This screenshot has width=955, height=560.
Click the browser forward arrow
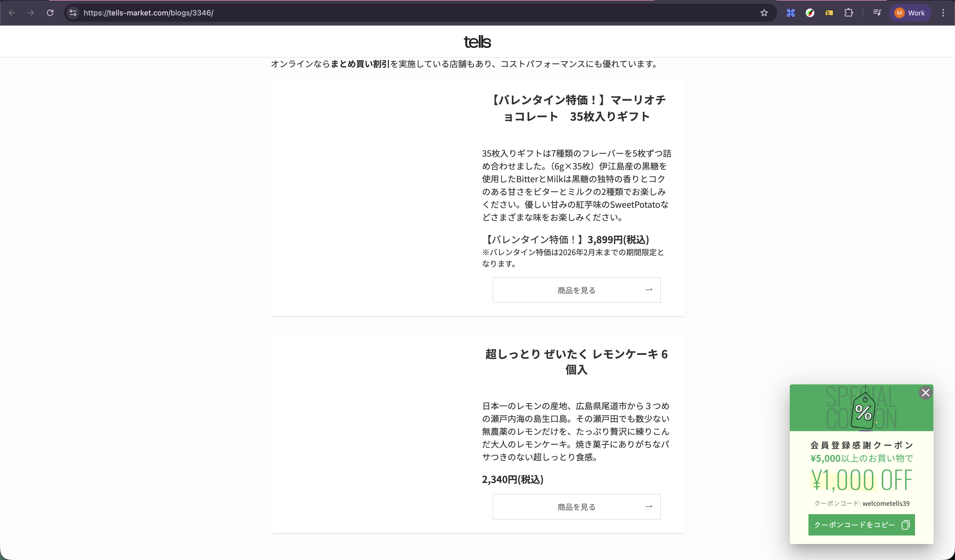tap(31, 13)
